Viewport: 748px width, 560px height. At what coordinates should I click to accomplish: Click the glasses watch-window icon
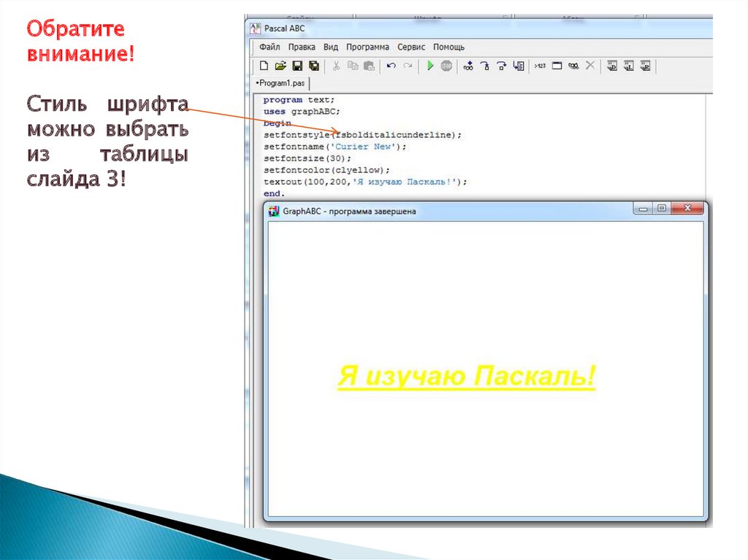[573, 66]
